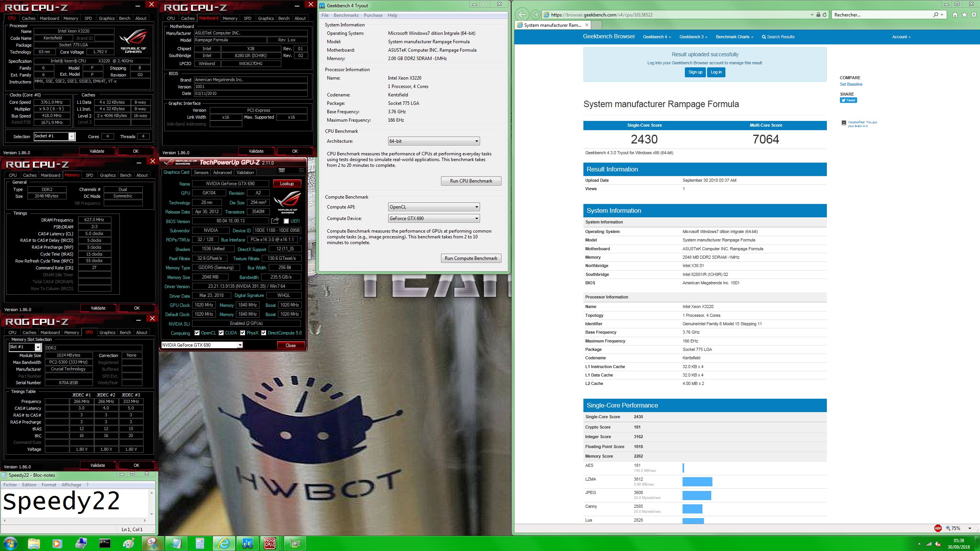Image resolution: width=980 pixels, height=551 pixels.
Task: Open the Compute Device GeForce GTX 690 dropdown
Action: 434,218
